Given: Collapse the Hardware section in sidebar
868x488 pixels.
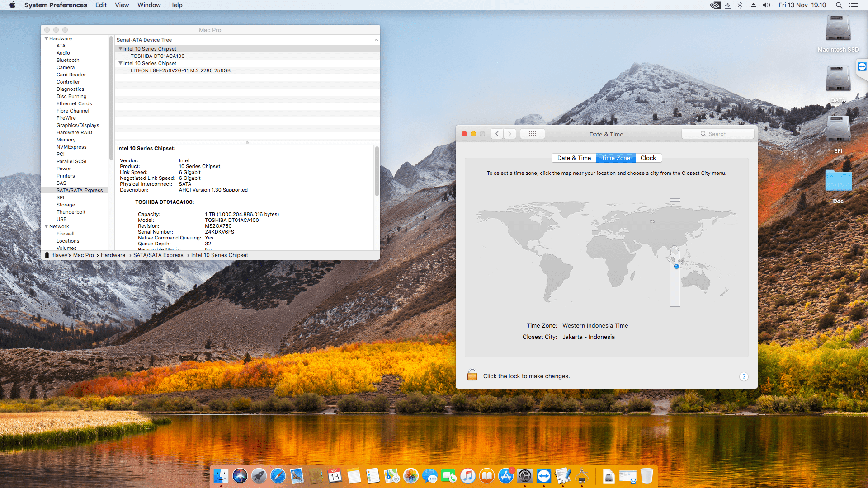Looking at the screenshot, I should tap(46, 38).
